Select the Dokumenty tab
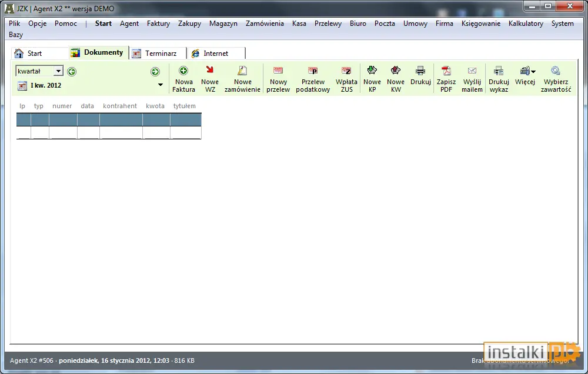 coord(98,52)
